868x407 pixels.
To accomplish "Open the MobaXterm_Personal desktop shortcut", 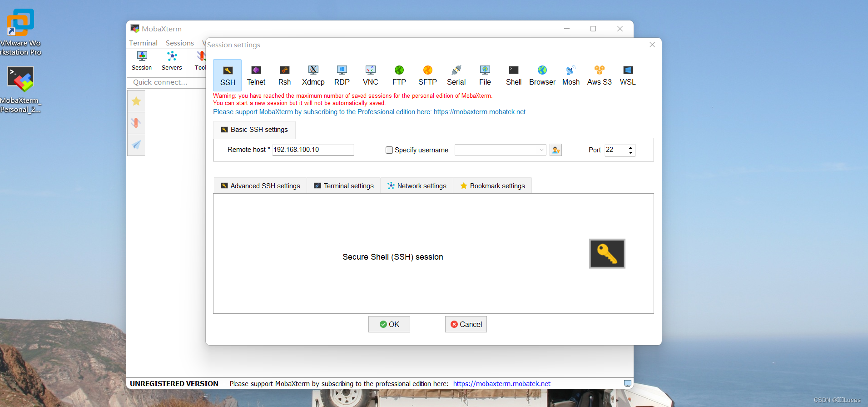I will (x=20, y=90).
